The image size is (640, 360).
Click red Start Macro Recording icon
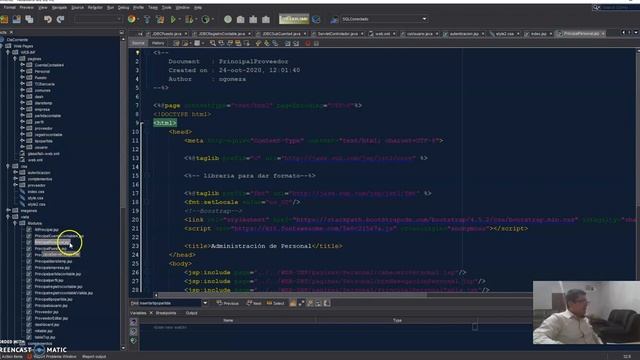tap(308, 43)
